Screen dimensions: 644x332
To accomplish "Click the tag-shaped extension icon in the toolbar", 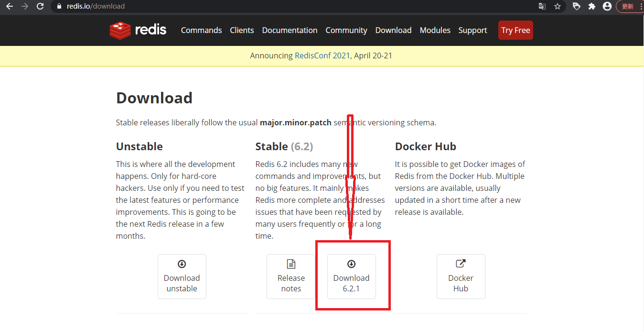I will point(577,6).
